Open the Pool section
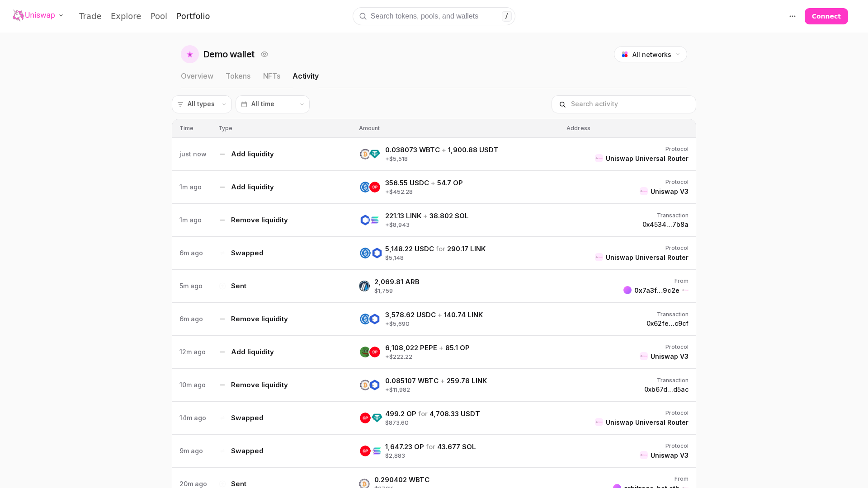 (159, 16)
